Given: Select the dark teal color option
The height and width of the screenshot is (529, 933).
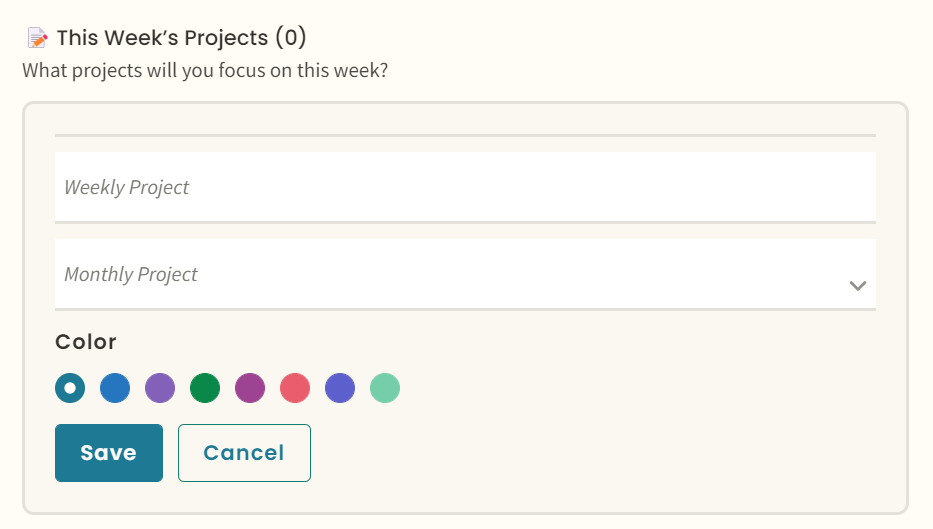Looking at the screenshot, I should pyautogui.click(x=70, y=388).
